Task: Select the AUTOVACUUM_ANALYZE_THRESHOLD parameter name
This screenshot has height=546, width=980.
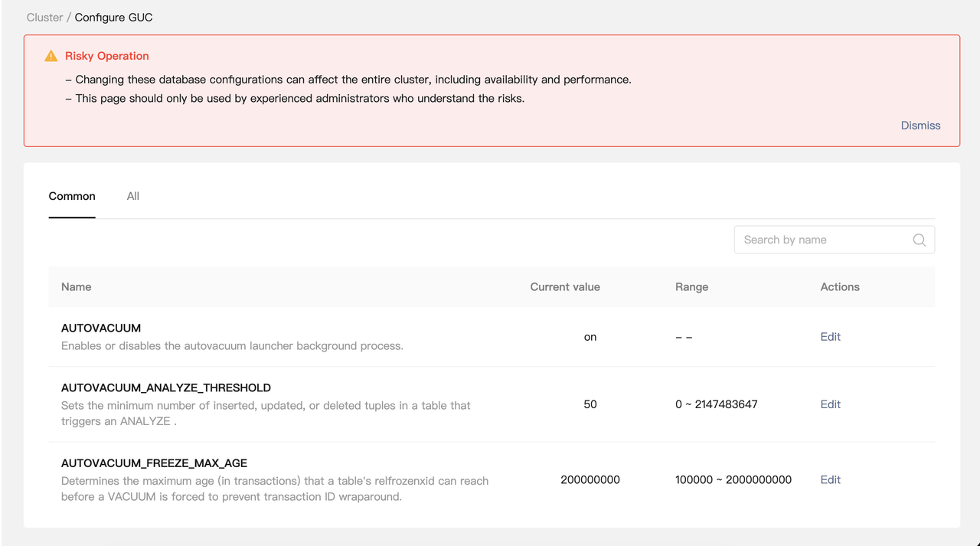Action: coord(165,387)
